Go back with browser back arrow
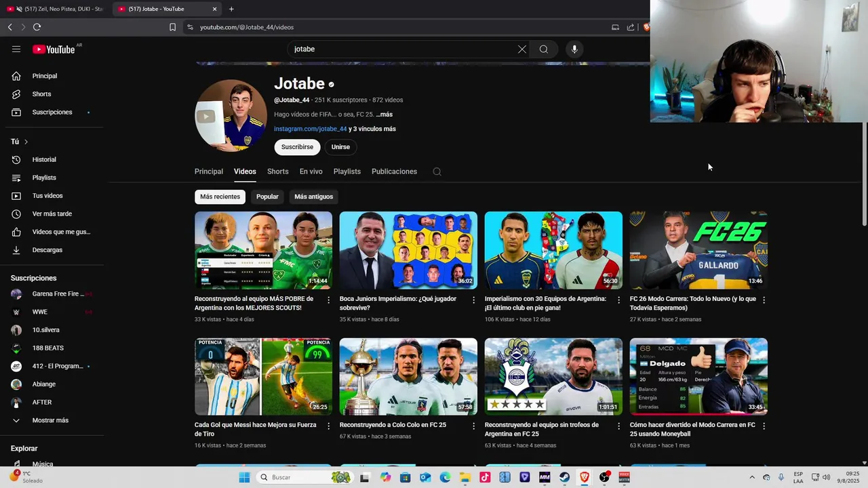The image size is (868, 488). (9, 27)
